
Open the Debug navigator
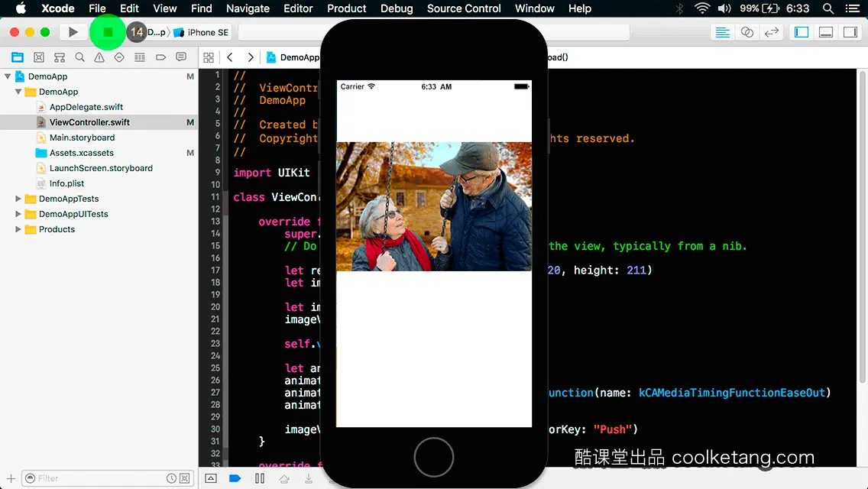(140, 57)
